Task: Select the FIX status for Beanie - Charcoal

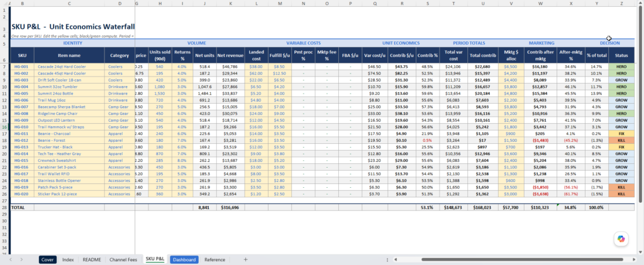Action: click(x=622, y=134)
